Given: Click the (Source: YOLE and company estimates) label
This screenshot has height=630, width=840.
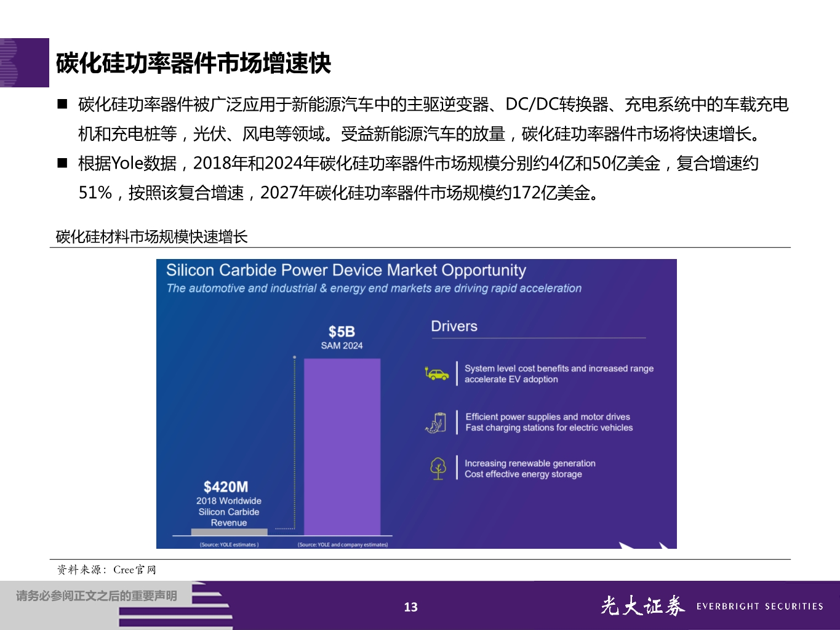Looking at the screenshot, I should tap(342, 544).
